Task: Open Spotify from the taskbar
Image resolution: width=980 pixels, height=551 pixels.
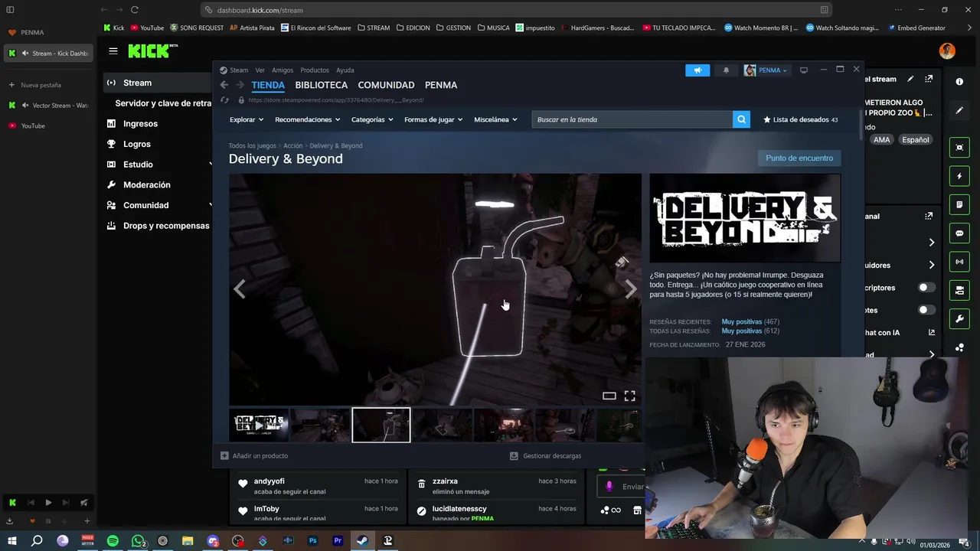Action: point(113,541)
